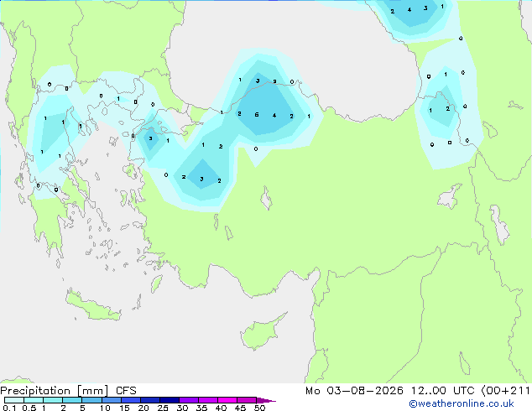532x411 pixels.
Task: Open the weatheronline.co.uk link
Action: click(x=462, y=403)
